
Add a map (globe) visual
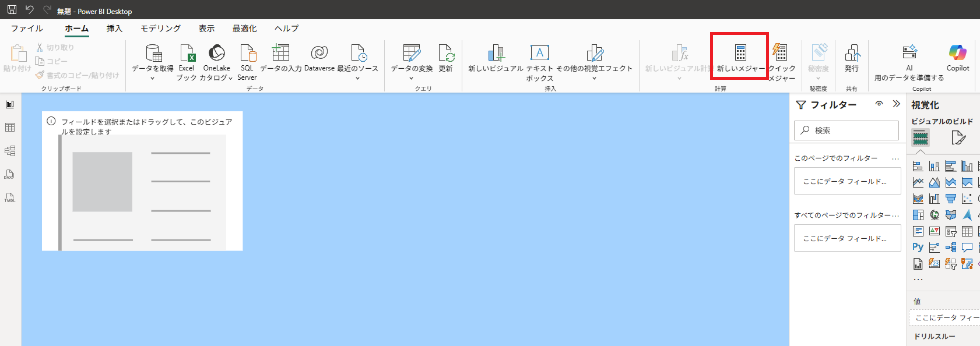(935, 215)
